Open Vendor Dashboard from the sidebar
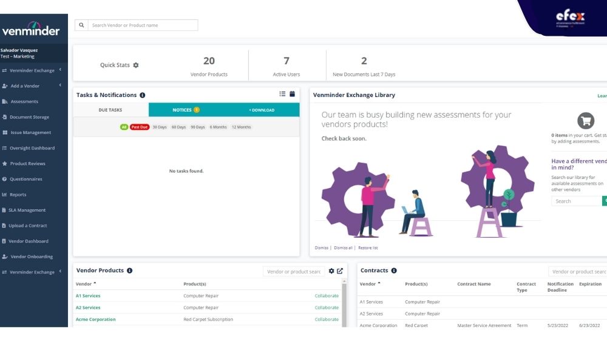 [29, 241]
